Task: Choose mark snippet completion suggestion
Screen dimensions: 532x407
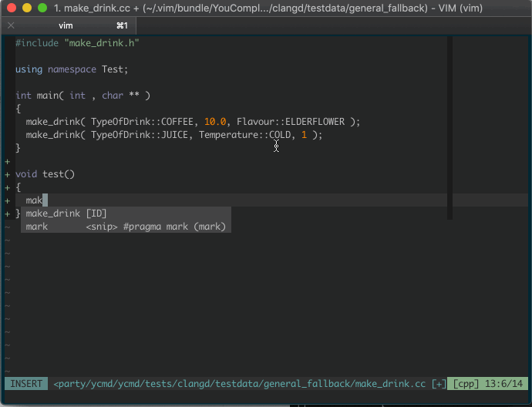Action: pos(126,227)
